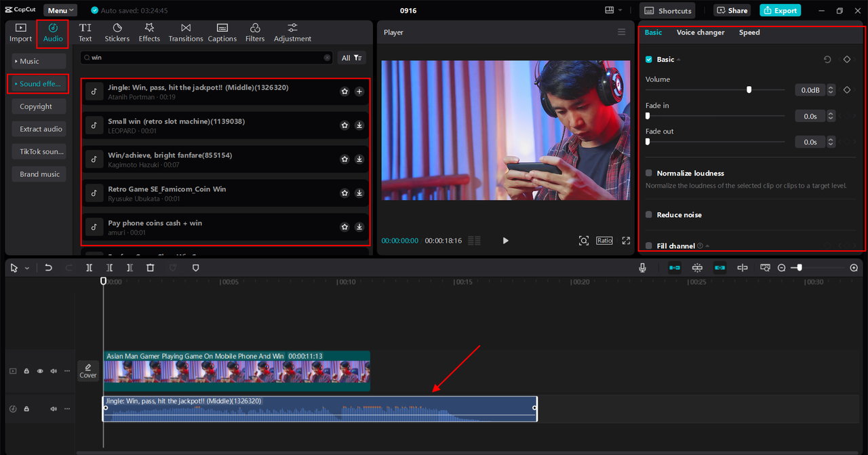This screenshot has width=868, height=455.
Task: Zoom out the timeline with minus icon
Action: pos(782,268)
